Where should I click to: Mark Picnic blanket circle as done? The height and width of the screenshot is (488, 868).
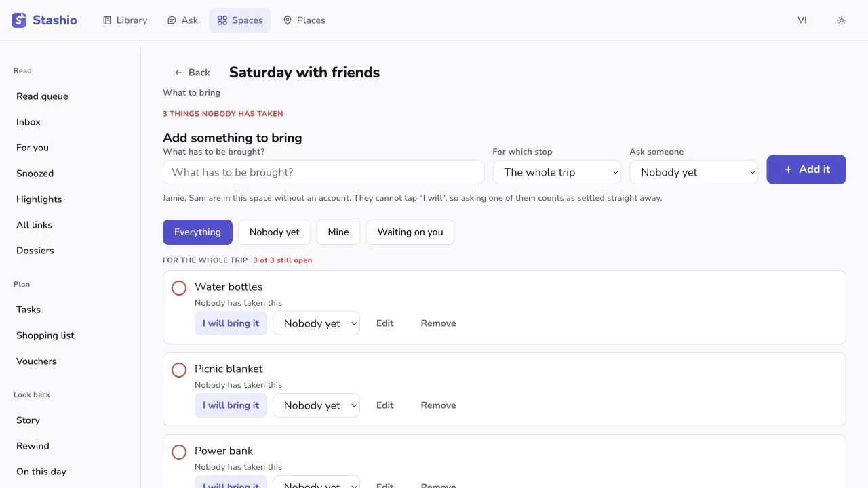179,370
